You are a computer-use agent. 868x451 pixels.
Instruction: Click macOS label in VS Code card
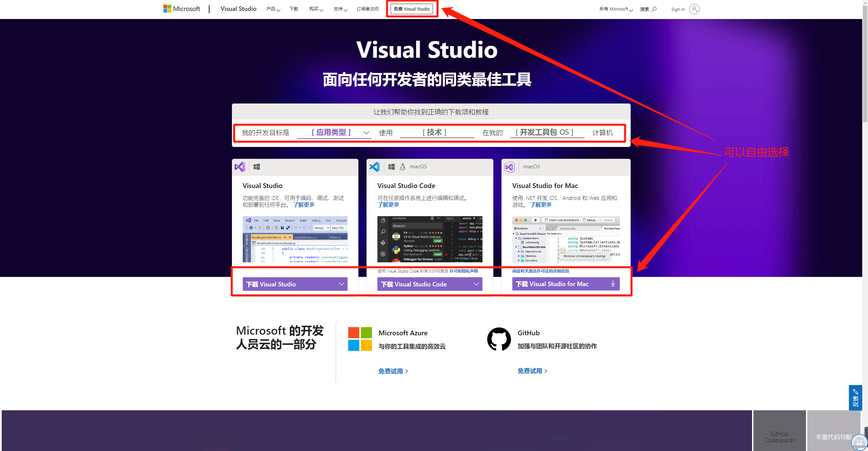[418, 167]
